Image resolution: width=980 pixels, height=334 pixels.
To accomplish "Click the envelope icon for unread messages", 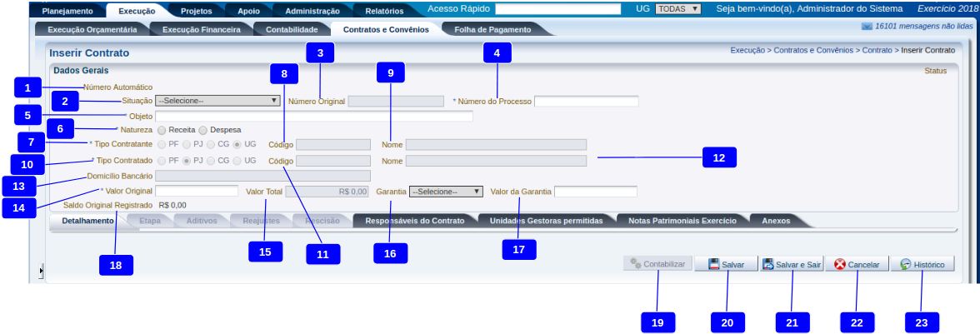I will [867, 27].
